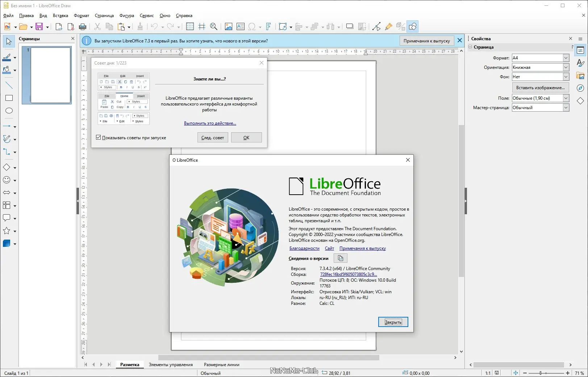Open the Сайт link in About dialog
588x377 pixels.
(329, 248)
